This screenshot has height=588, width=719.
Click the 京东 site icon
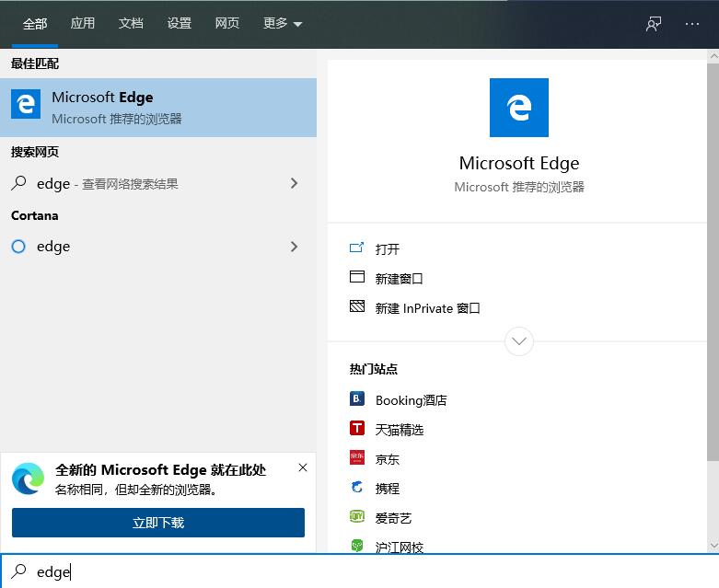coord(357,458)
